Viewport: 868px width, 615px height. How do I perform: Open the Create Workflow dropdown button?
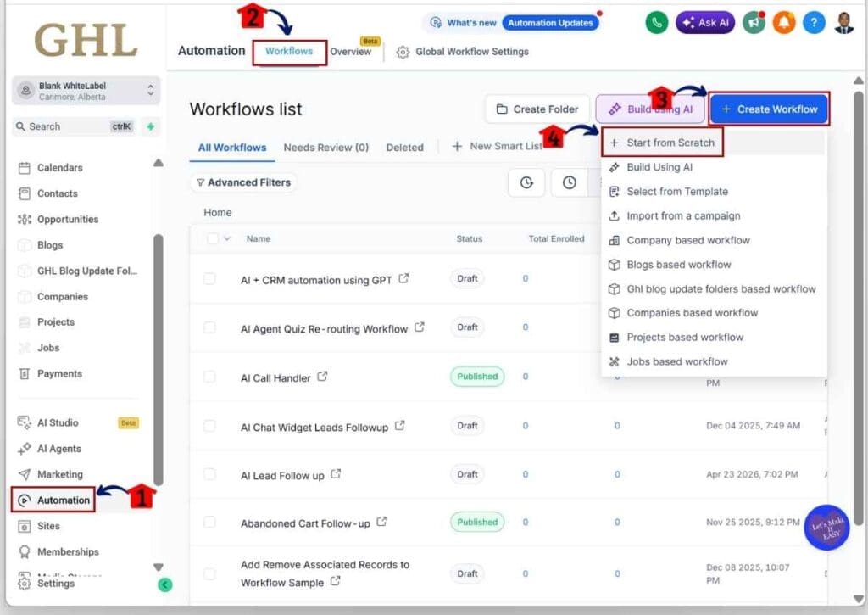(770, 109)
